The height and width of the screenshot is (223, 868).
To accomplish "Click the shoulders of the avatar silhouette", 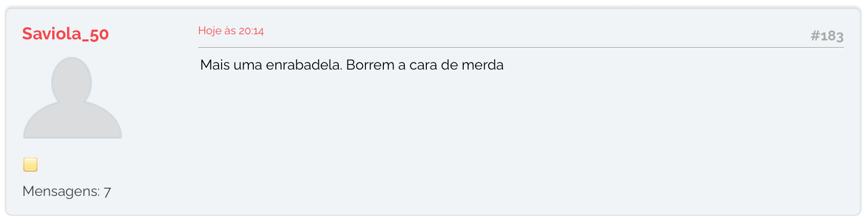I will click(73, 122).
